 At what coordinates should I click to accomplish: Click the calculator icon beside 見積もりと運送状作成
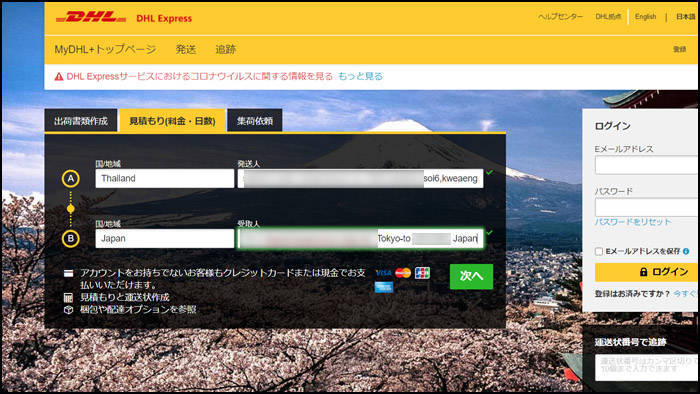click(x=68, y=297)
